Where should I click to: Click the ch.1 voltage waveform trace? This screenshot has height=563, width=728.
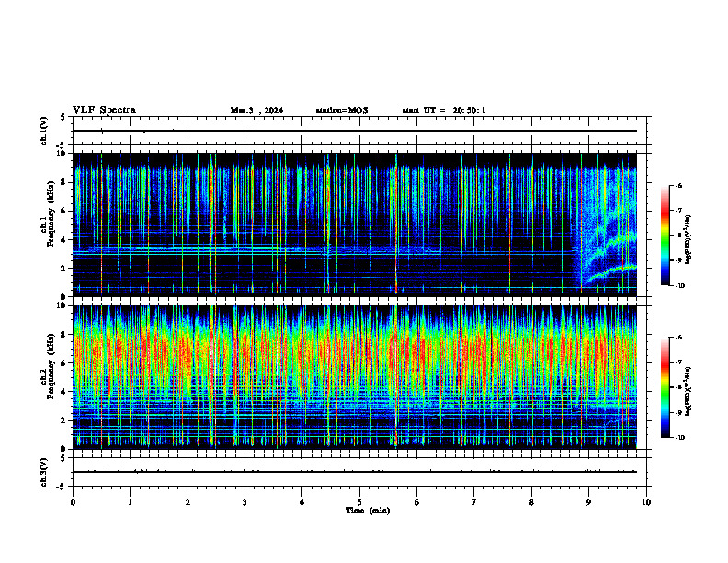point(354,131)
